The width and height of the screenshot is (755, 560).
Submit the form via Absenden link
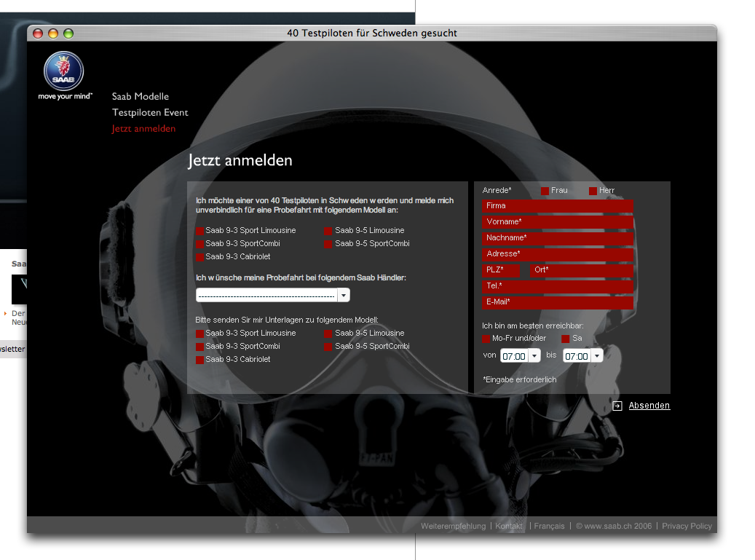click(649, 406)
